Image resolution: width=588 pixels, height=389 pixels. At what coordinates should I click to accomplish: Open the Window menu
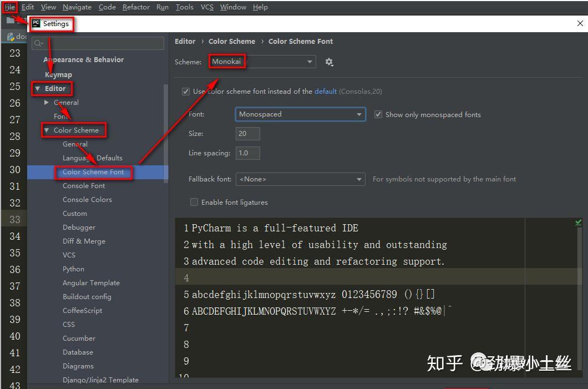(233, 7)
